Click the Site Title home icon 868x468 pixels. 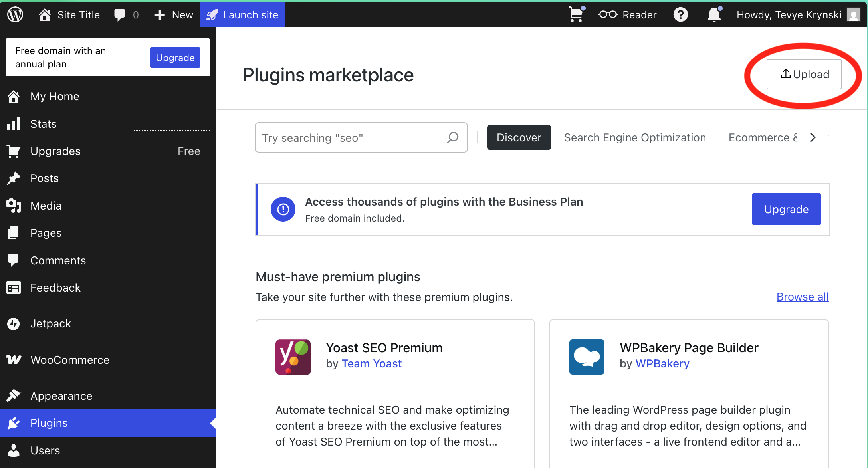[x=44, y=15]
